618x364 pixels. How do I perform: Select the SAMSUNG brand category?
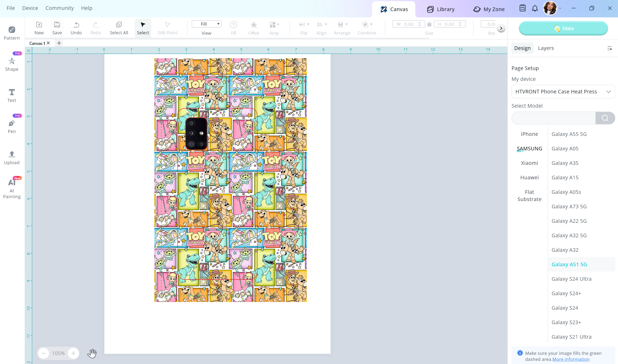coord(529,148)
